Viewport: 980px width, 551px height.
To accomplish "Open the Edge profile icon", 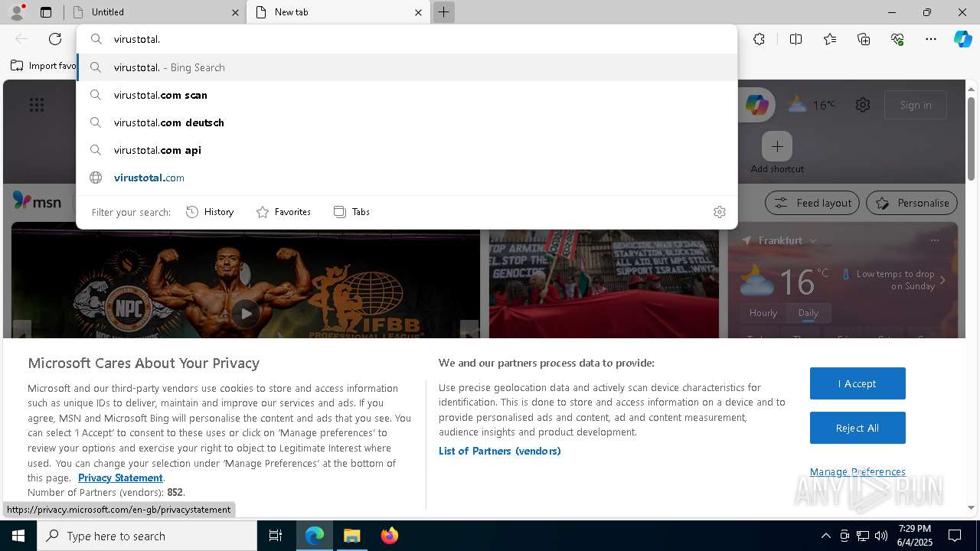I will coord(17,11).
